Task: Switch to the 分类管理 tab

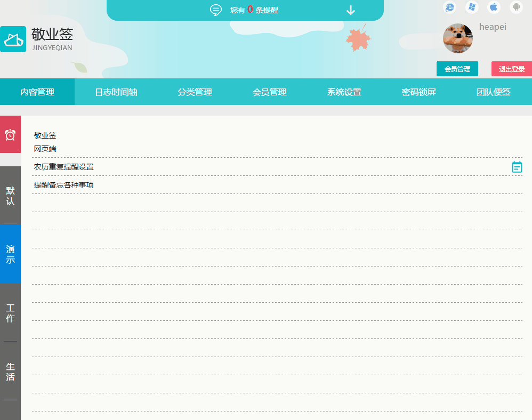Action: click(x=195, y=92)
